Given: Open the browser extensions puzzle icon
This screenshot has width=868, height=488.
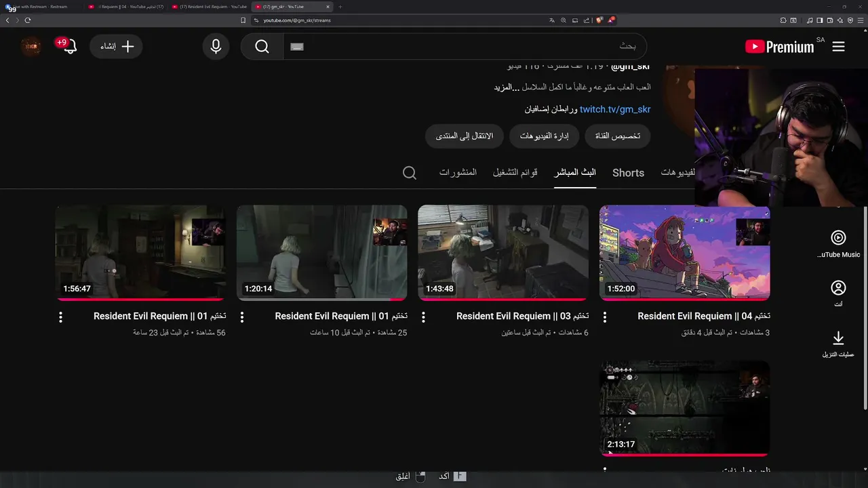Looking at the screenshot, I should [x=783, y=20].
